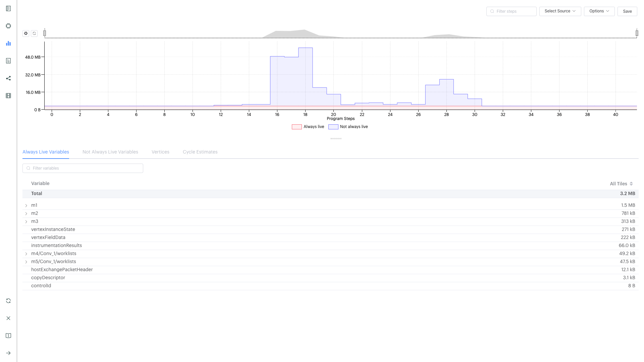The image size is (644, 362).
Task: Switch to Not Always Live Variables tab
Action: pyautogui.click(x=110, y=152)
